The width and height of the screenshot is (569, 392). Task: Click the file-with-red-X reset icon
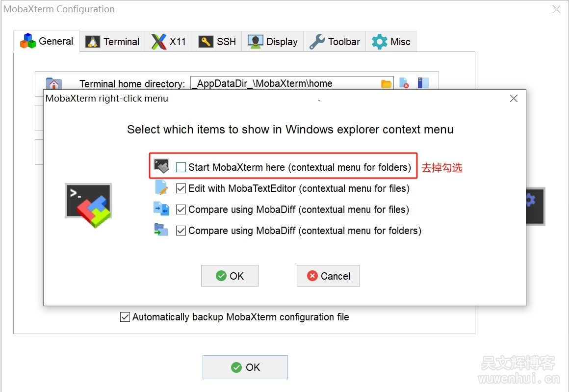coord(404,83)
